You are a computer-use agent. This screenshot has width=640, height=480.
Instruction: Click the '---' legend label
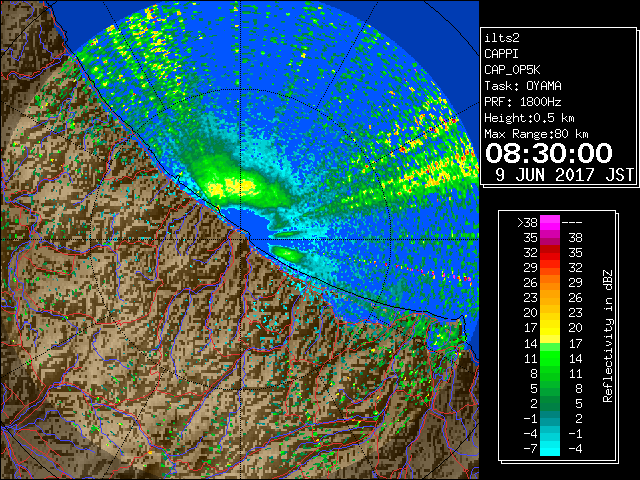(572, 223)
